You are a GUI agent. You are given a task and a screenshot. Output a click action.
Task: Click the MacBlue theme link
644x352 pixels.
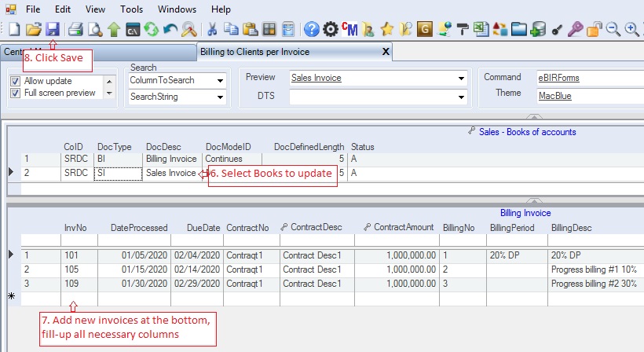(x=554, y=96)
